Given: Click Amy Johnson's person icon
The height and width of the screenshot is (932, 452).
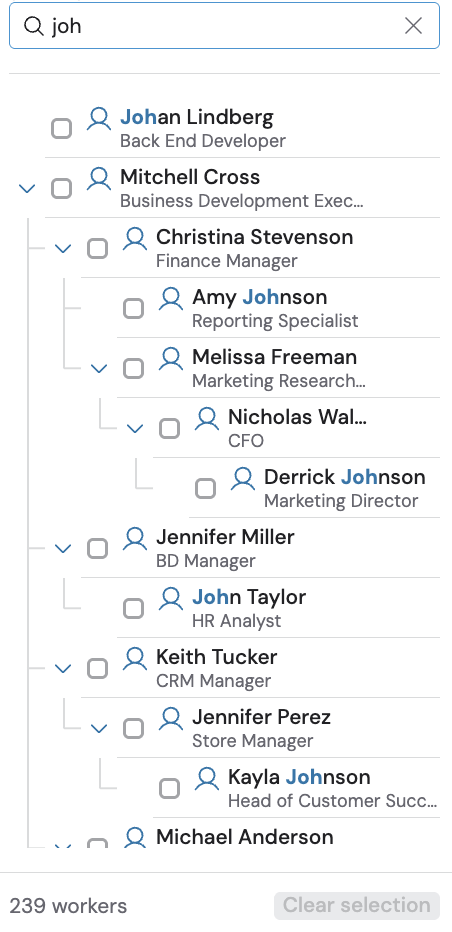Looking at the screenshot, I should (x=171, y=298).
